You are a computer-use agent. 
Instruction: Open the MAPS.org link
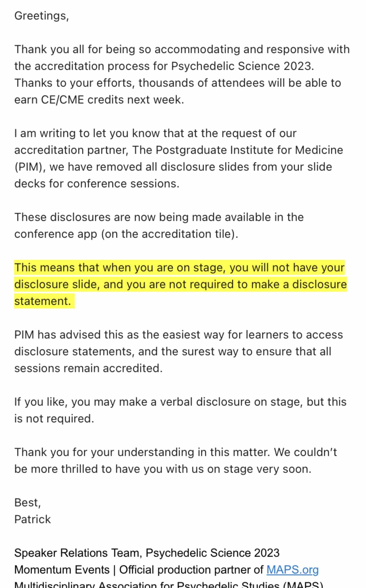click(292, 570)
